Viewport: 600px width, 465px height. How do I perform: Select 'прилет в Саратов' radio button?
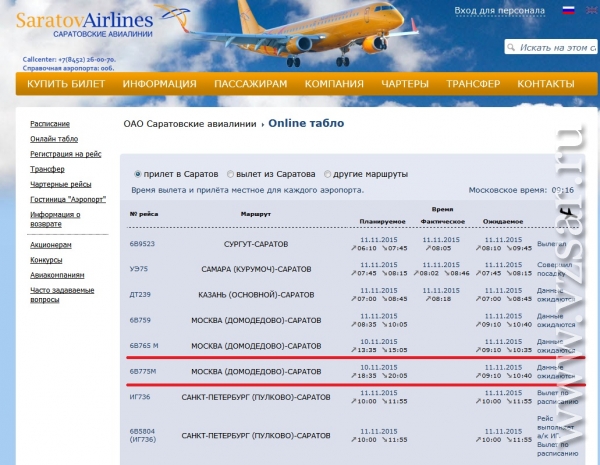[x=137, y=174]
